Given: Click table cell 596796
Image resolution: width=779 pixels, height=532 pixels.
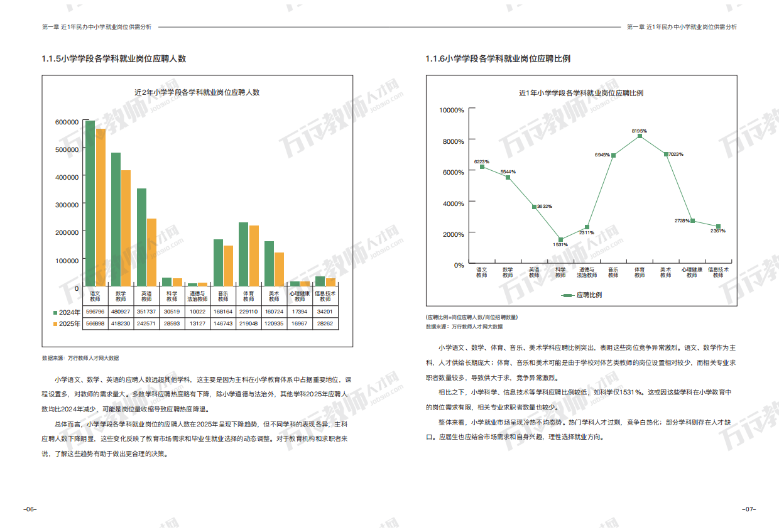Looking at the screenshot, I should point(95,312).
